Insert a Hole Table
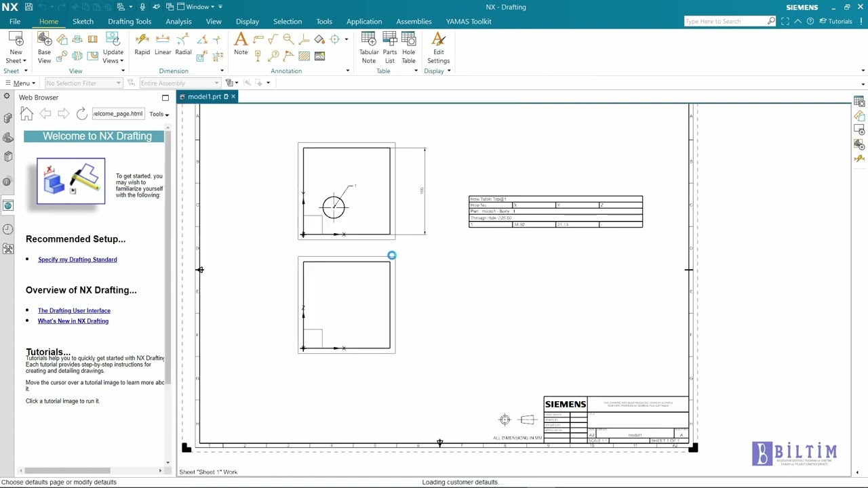The width and height of the screenshot is (868, 488). pos(408,47)
